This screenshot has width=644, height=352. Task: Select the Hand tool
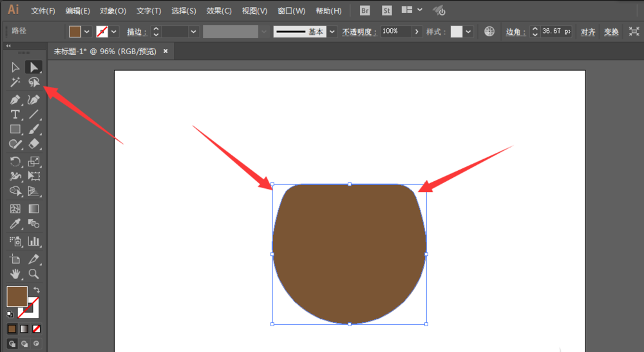click(15, 274)
